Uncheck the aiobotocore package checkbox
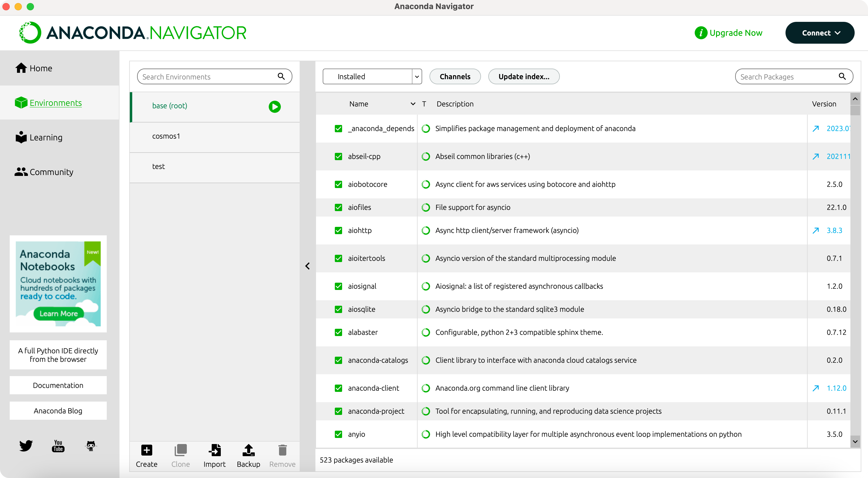The width and height of the screenshot is (868, 478). coord(338,184)
